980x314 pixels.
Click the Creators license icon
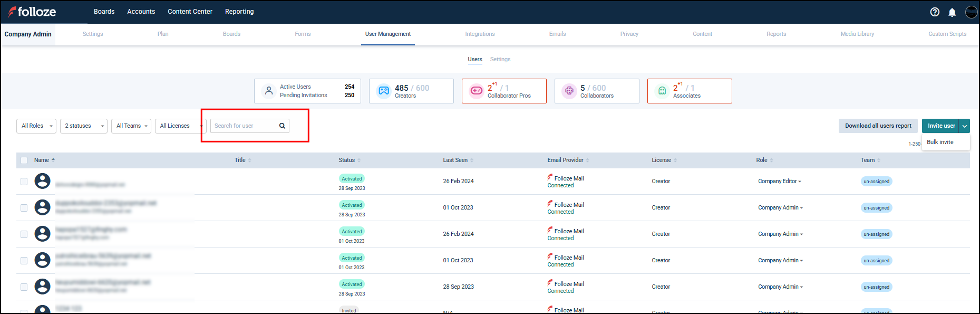(384, 91)
